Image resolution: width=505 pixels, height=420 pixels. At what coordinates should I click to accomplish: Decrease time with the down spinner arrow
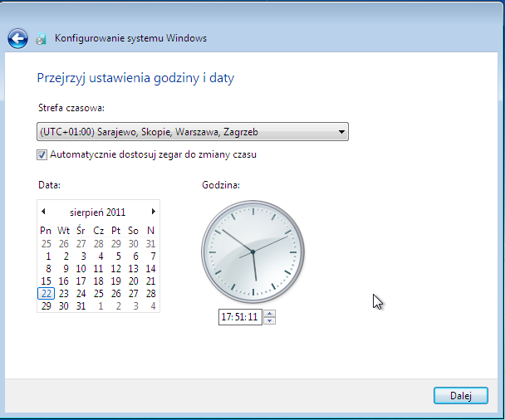point(270,320)
